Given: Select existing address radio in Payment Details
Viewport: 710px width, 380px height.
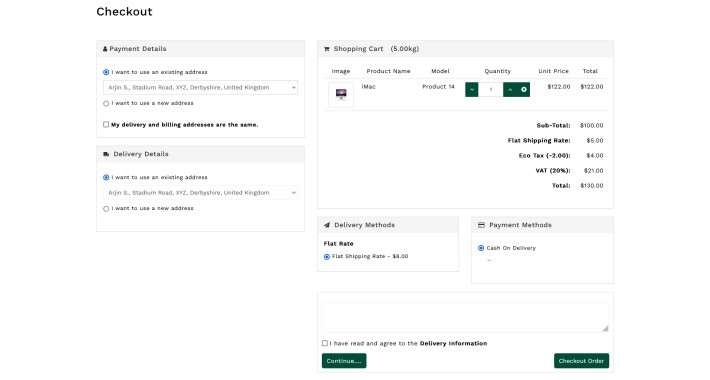Looking at the screenshot, I should (106, 72).
